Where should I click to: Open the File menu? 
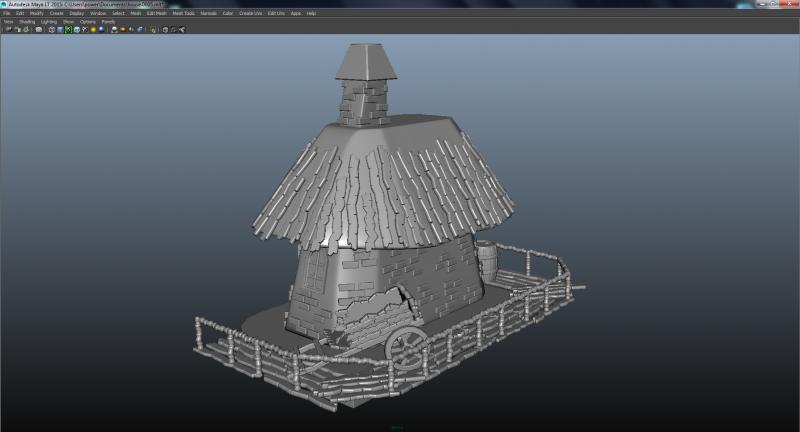(x=6, y=13)
